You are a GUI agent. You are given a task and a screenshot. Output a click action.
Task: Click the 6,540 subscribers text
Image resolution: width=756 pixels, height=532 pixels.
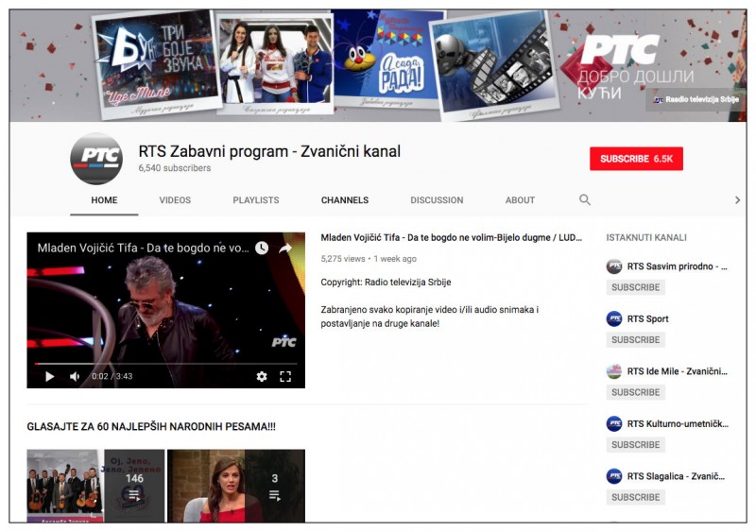point(175,168)
